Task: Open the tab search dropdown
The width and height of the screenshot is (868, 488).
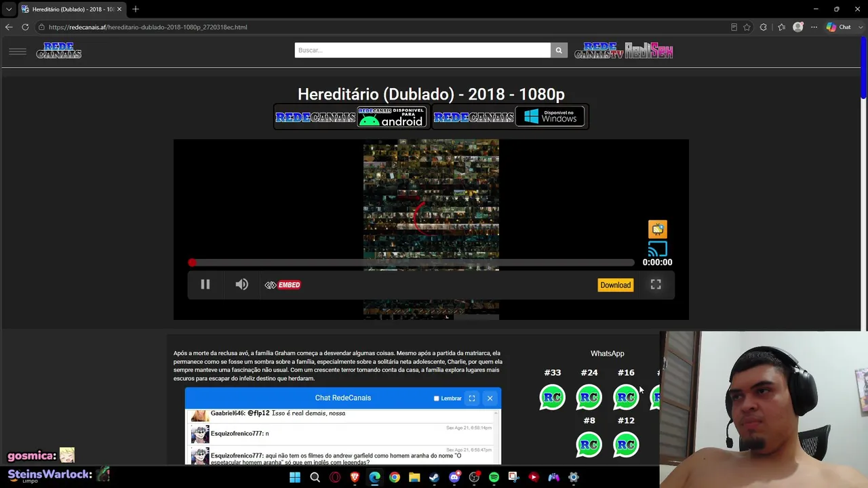Action: click(9, 9)
